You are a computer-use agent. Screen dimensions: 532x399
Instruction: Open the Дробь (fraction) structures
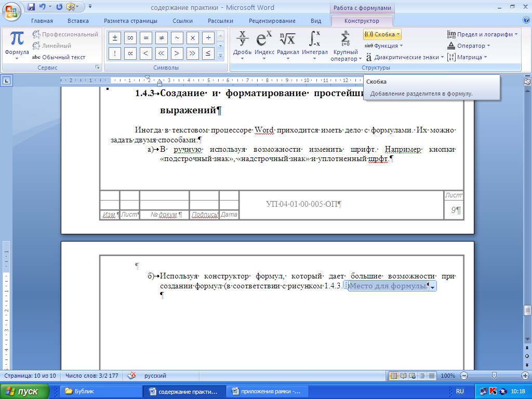click(x=242, y=45)
